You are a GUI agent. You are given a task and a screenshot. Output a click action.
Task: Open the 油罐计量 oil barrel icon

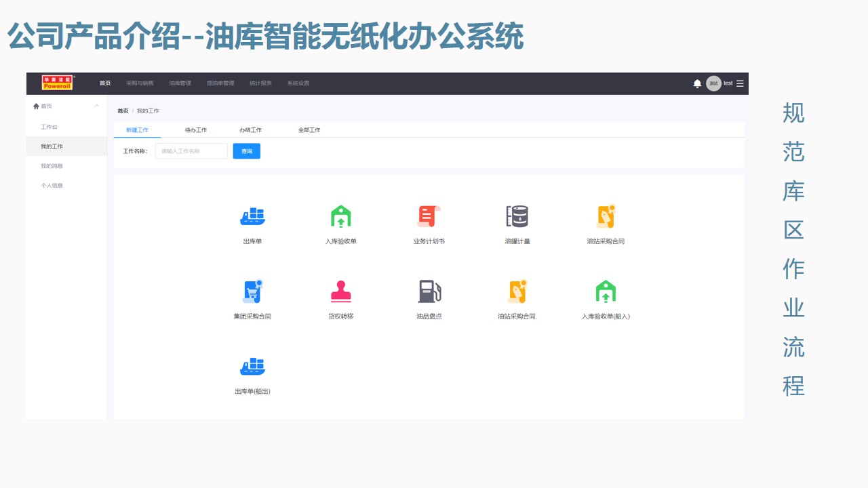pyautogui.click(x=517, y=216)
